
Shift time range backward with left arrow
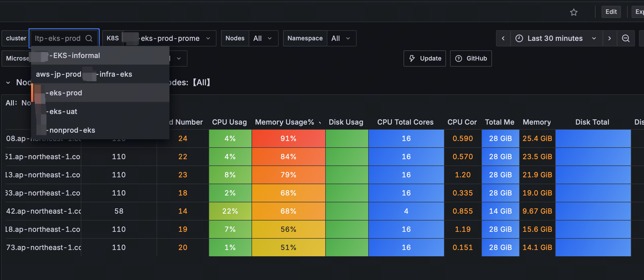[x=503, y=38]
